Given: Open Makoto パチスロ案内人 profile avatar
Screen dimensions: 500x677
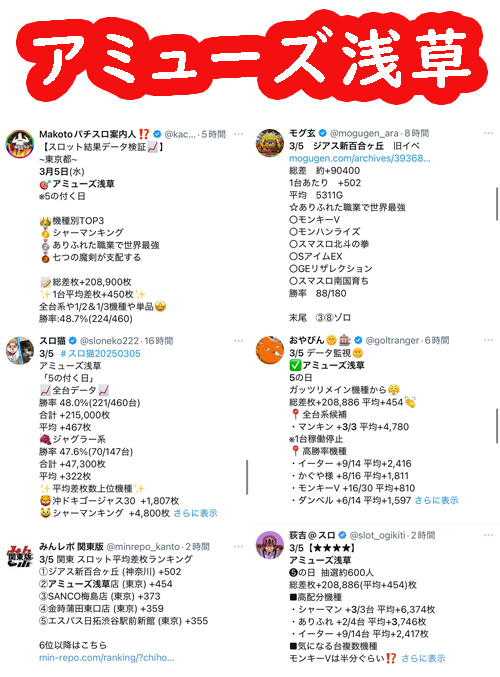Looking at the screenshot, I should [x=19, y=143].
